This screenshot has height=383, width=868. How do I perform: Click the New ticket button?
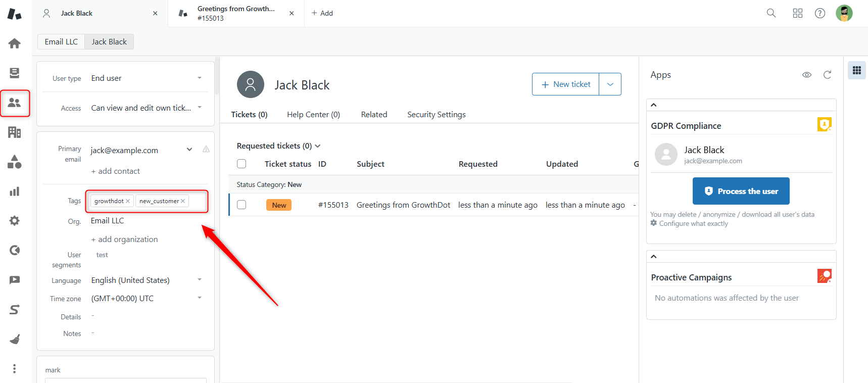click(566, 84)
